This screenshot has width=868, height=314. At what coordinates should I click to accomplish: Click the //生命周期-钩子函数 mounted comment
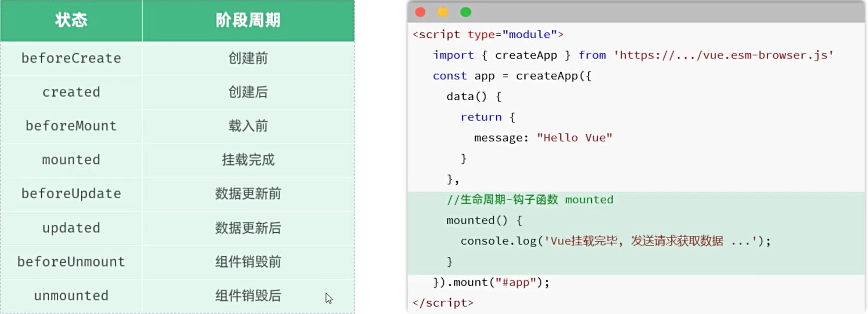[530, 200]
